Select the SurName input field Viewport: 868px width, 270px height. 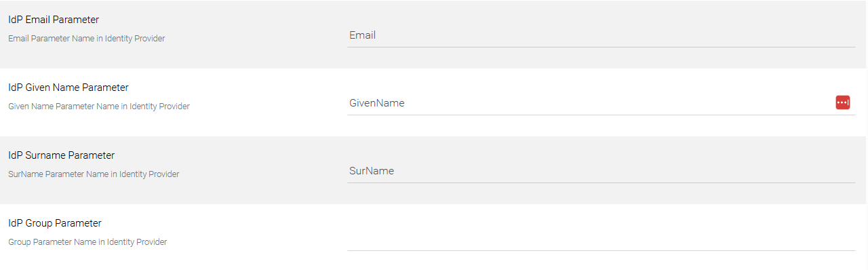coord(601,171)
